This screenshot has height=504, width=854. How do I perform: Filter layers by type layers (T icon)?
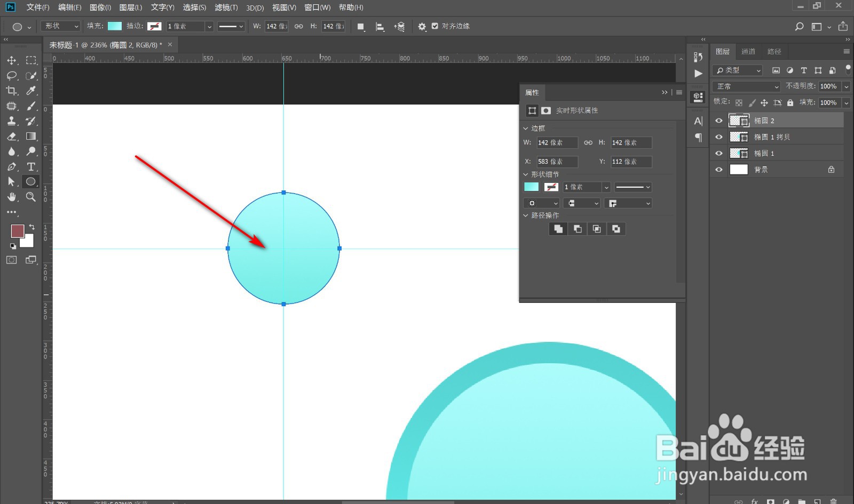pos(804,70)
